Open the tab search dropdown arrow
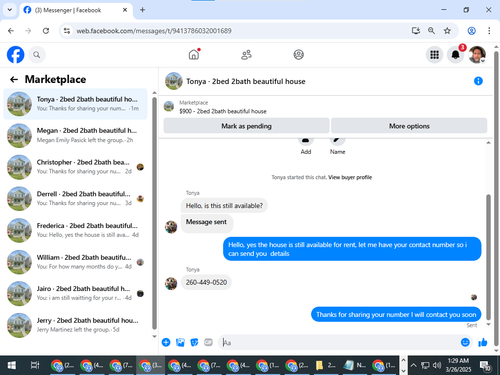Image resolution: width=500 pixels, height=375 pixels. point(10,10)
